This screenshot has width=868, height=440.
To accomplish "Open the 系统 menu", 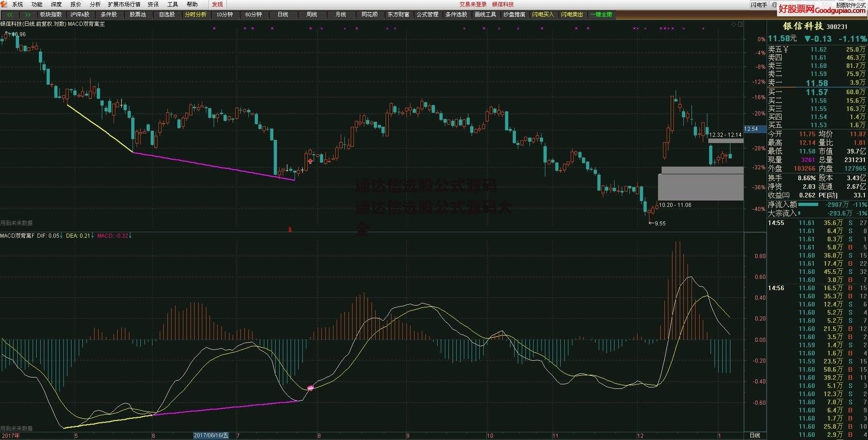I will pyautogui.click(x=18, y=5).
